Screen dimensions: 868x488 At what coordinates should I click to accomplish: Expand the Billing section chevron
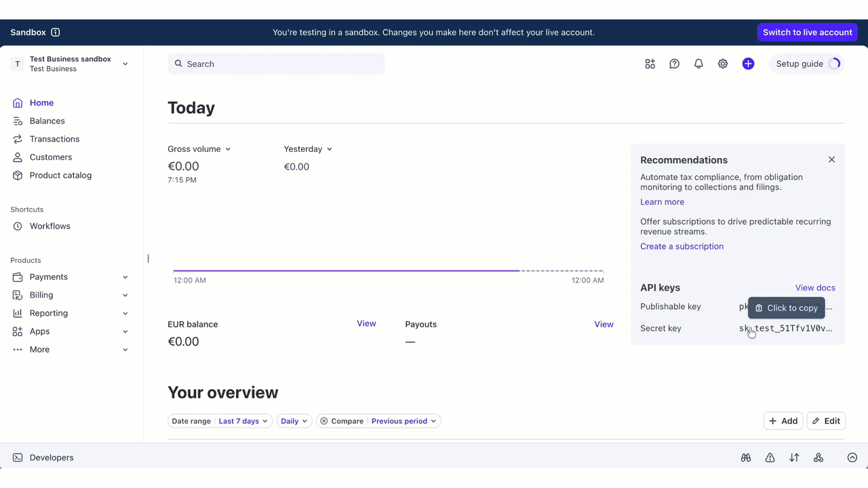(x=125, y=295)
